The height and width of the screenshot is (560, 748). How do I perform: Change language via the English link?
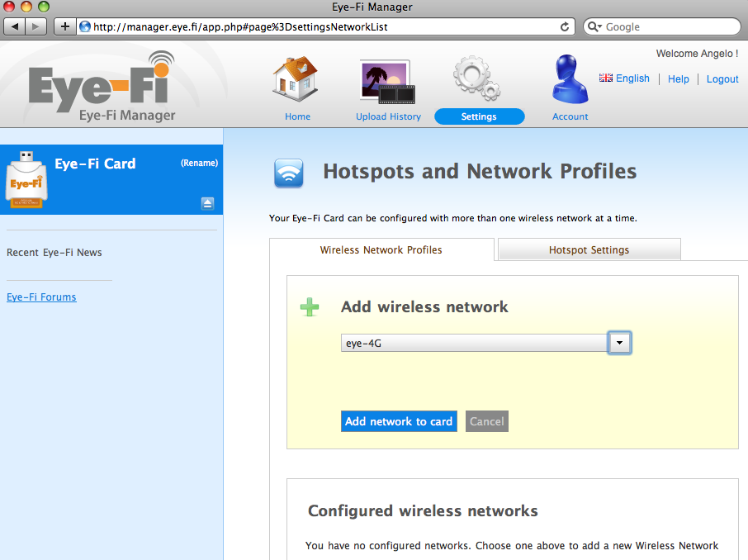[632, 78]
